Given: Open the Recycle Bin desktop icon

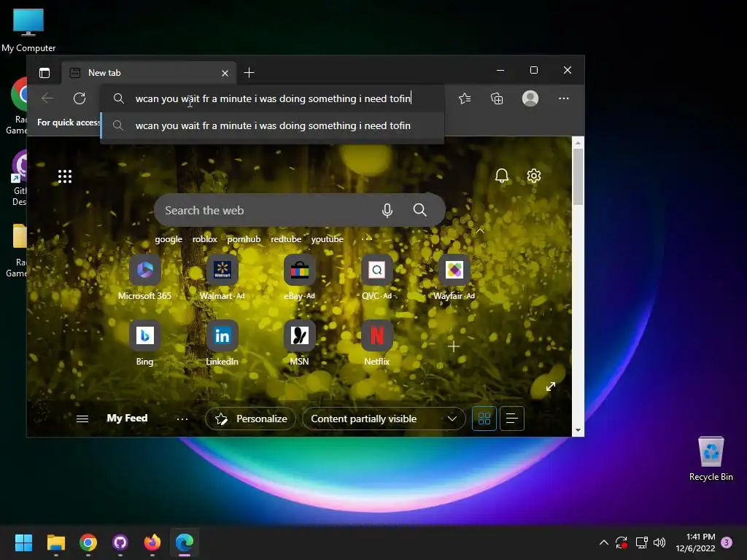Looking at the screenshot, I should tap(711, 459).
